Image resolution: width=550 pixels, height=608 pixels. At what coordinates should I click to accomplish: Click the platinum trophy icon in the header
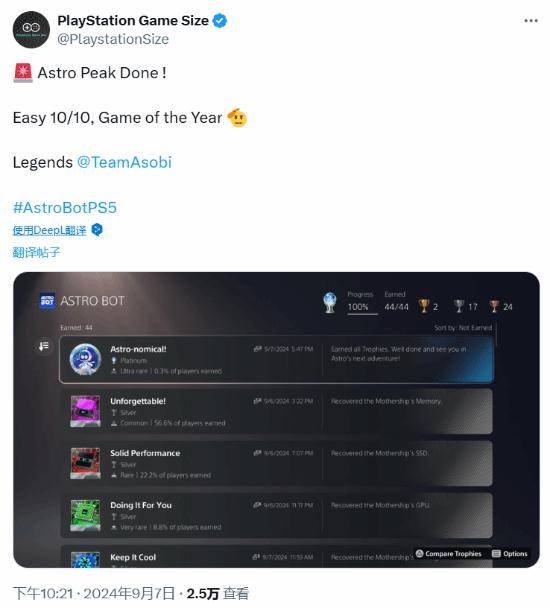(330, 302)
